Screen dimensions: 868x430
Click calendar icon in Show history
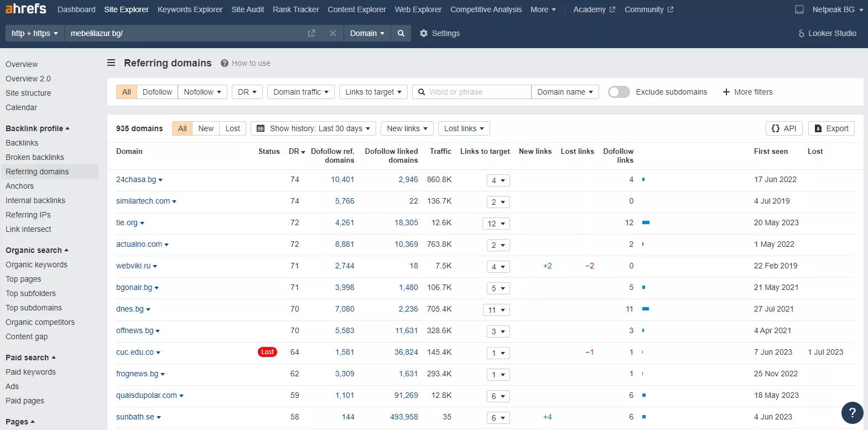click(261, 128)
